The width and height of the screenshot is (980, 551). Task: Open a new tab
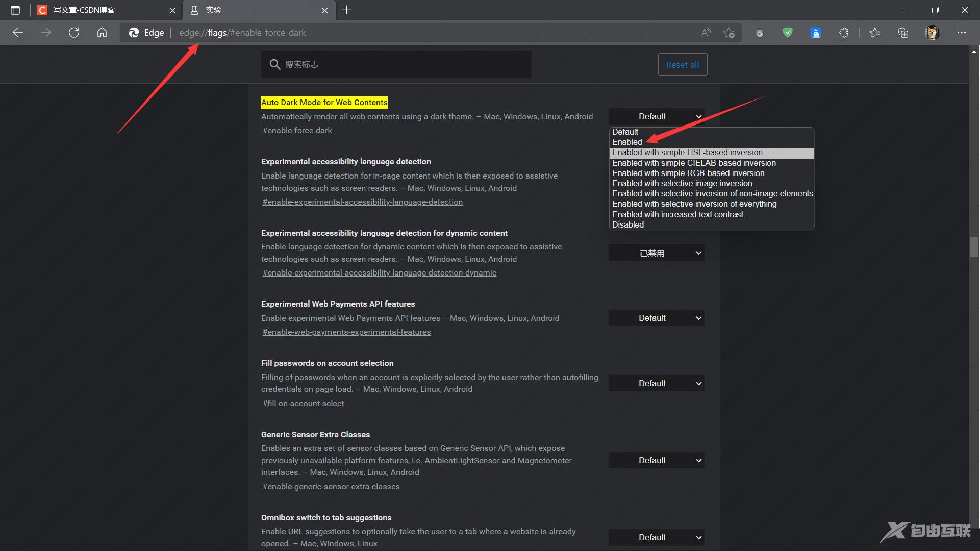pos(346,10)
